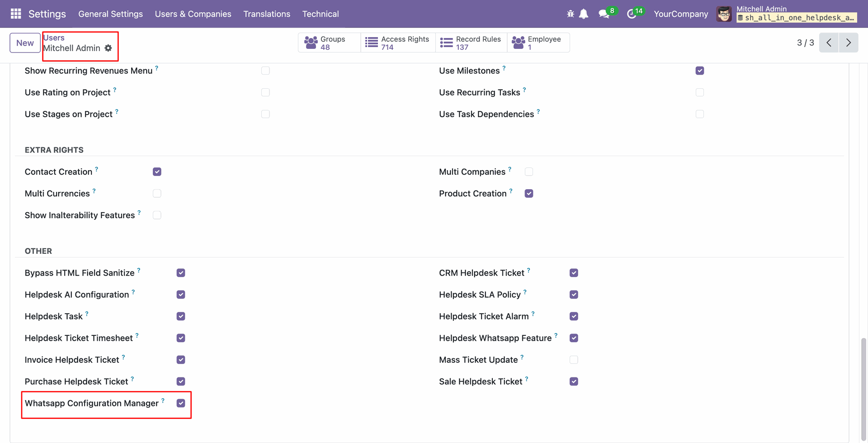Screen dimensions: 868x443
Task: Uncheck CRM Helpdesk Ticket checkbox
Action: click(x=574, y=273)
